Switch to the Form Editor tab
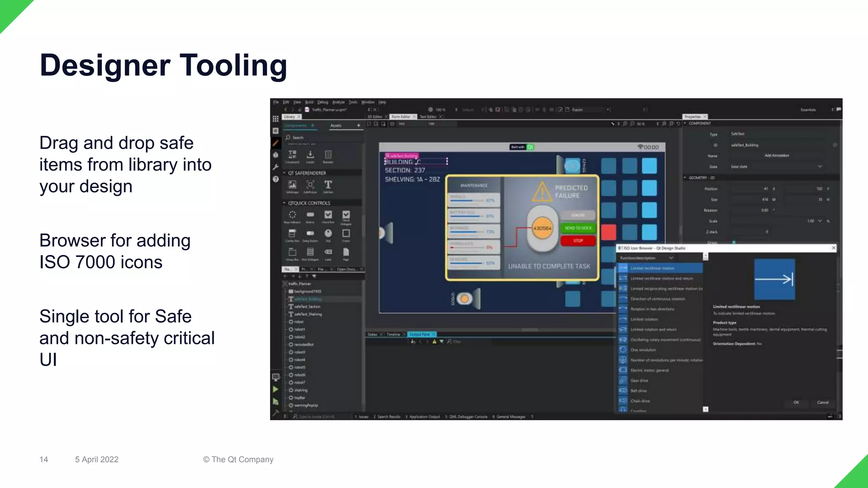This screenshot has height=488, width=868. click(x=401, y=116)
